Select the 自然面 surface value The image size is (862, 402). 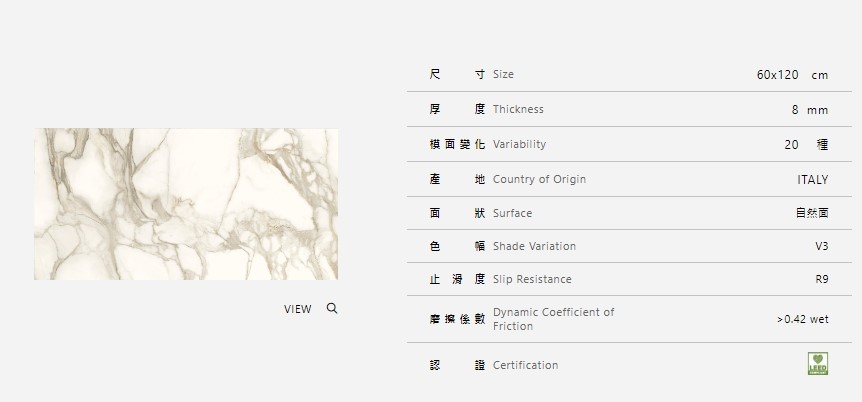[811, 213]
